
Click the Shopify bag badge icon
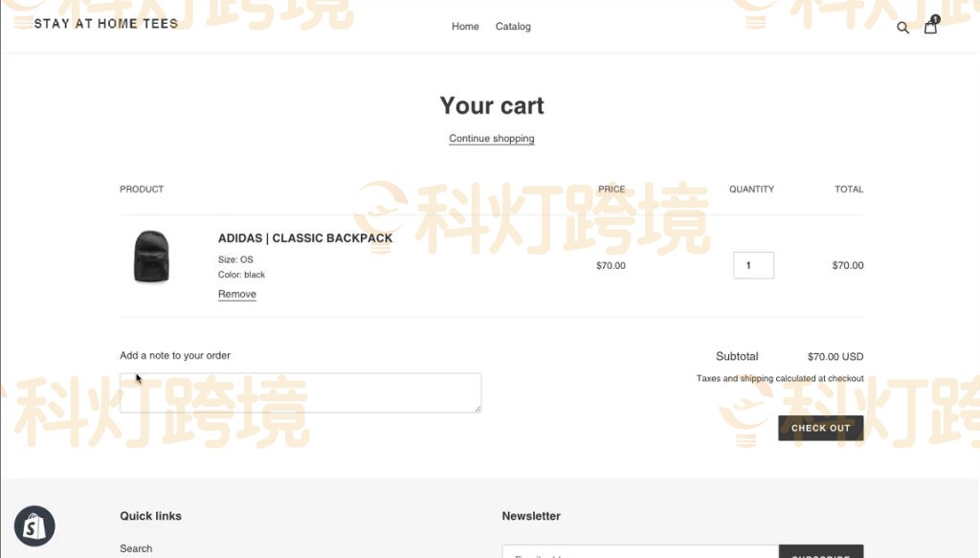(34, 526)
